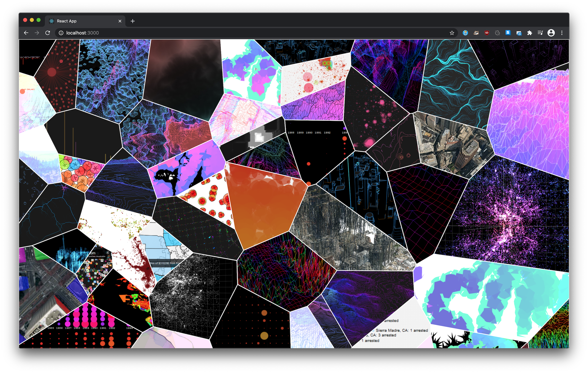This screenshot has height=373, width=588.
Task: Close the React App tab
Action: (120, 21)
